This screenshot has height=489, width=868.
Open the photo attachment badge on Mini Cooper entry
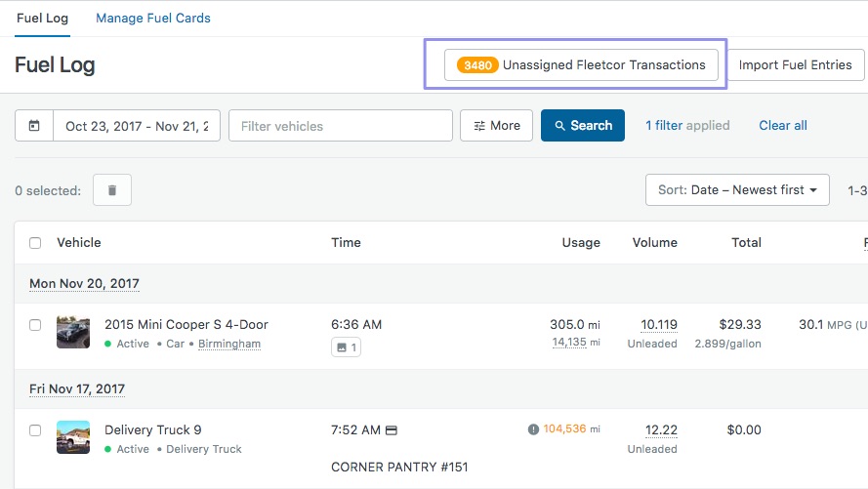[346, 346]
